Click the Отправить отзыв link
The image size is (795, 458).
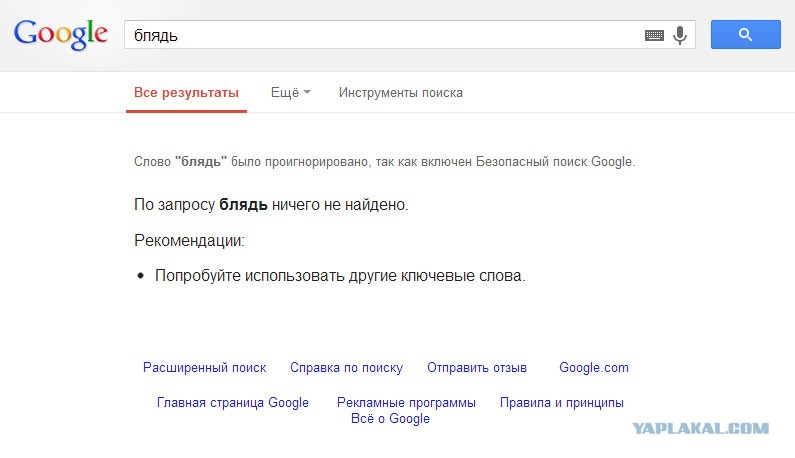[x=477, y=367]
